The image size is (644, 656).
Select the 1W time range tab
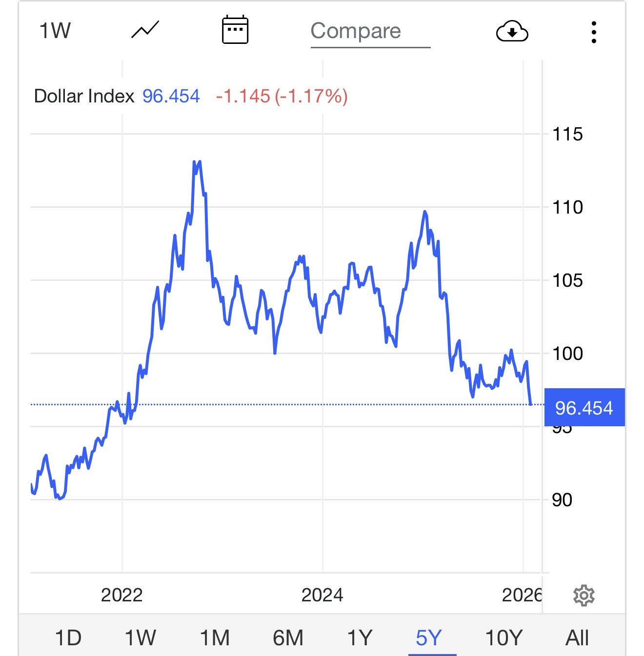coord(141,637)
